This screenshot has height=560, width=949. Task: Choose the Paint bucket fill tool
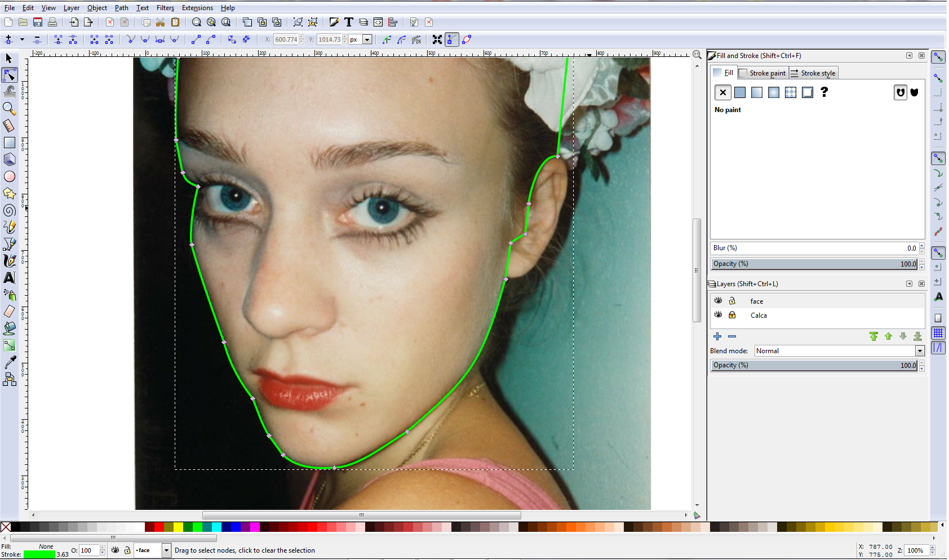click(10, 328)
